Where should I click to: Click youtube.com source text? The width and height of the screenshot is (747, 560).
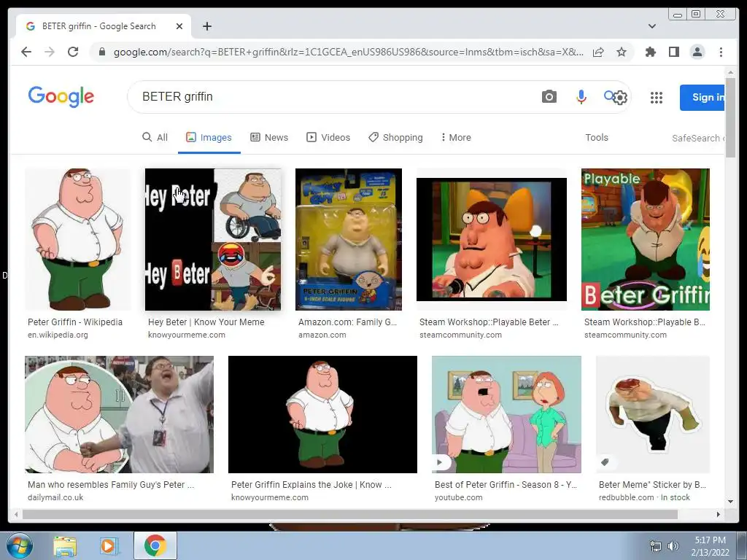458,497
